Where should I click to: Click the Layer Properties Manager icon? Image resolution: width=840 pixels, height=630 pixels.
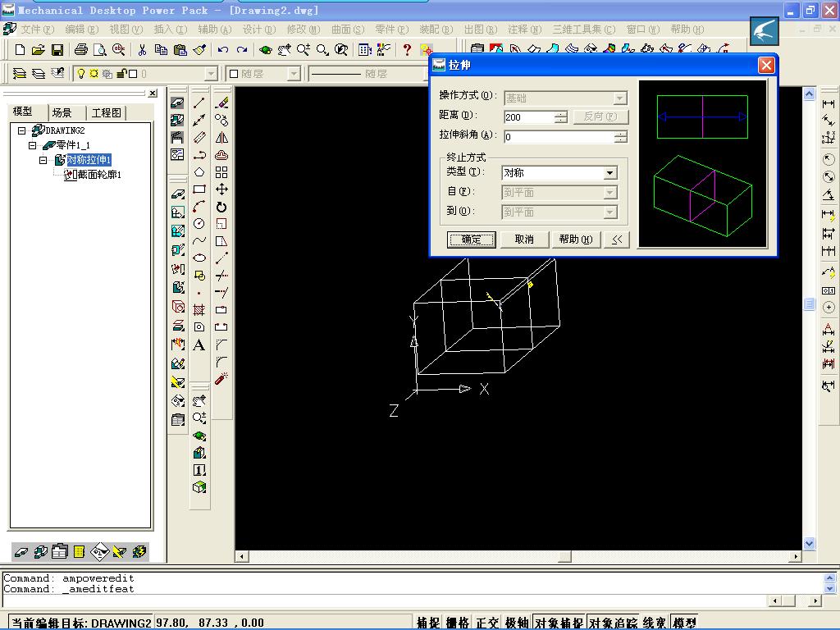20,73
